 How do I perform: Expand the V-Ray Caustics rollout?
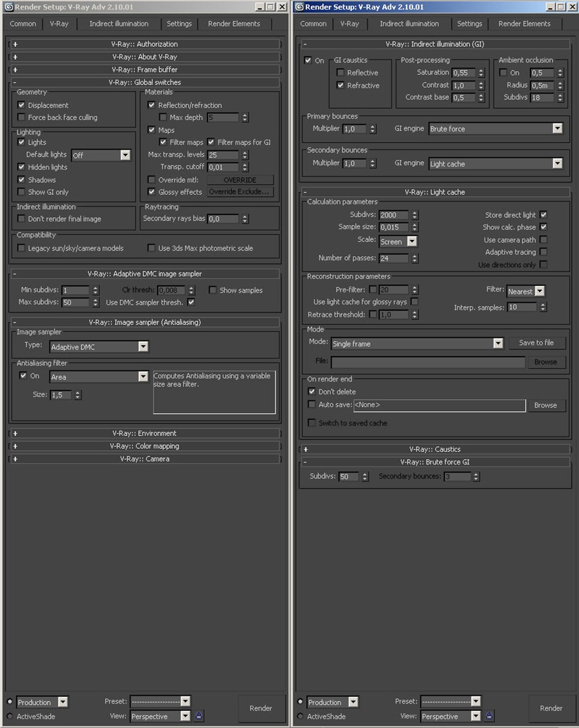pyautogui.click(x=435, y=450)
